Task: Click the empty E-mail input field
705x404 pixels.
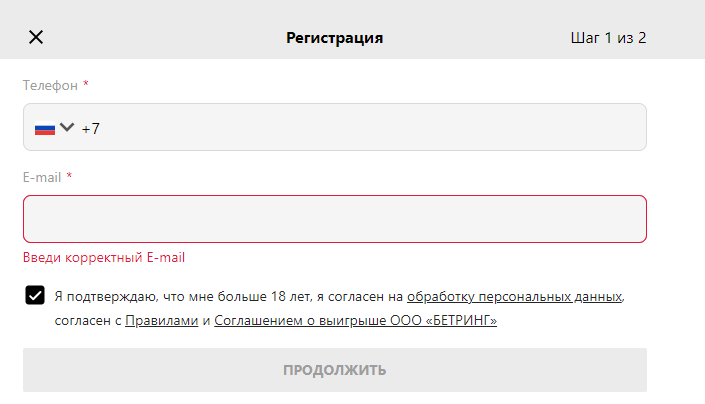Action: 335,219
